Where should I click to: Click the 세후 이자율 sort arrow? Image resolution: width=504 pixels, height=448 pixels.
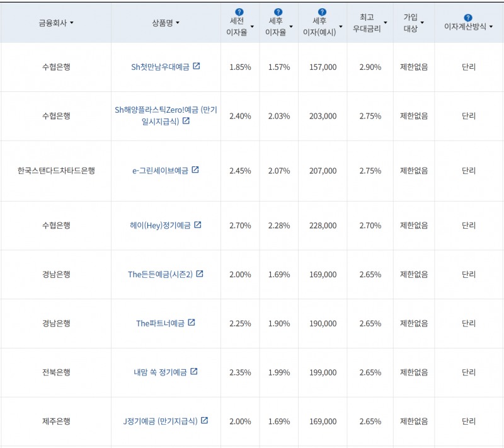pos(291,27)
